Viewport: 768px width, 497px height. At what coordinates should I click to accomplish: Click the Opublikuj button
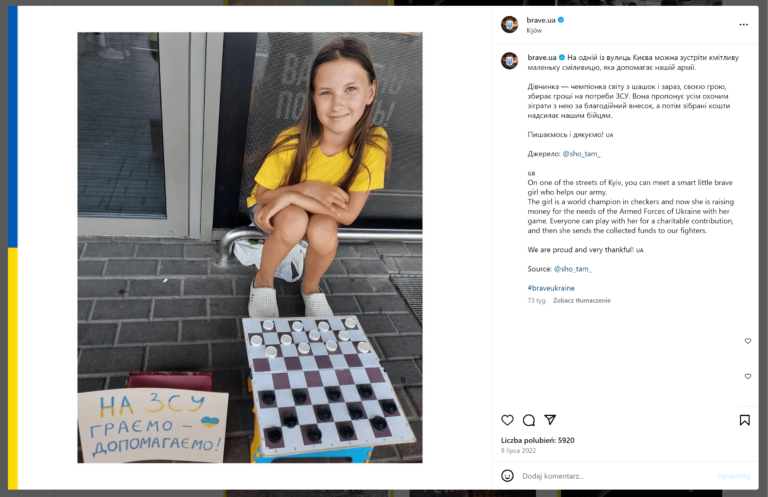(x=733, y=476)
